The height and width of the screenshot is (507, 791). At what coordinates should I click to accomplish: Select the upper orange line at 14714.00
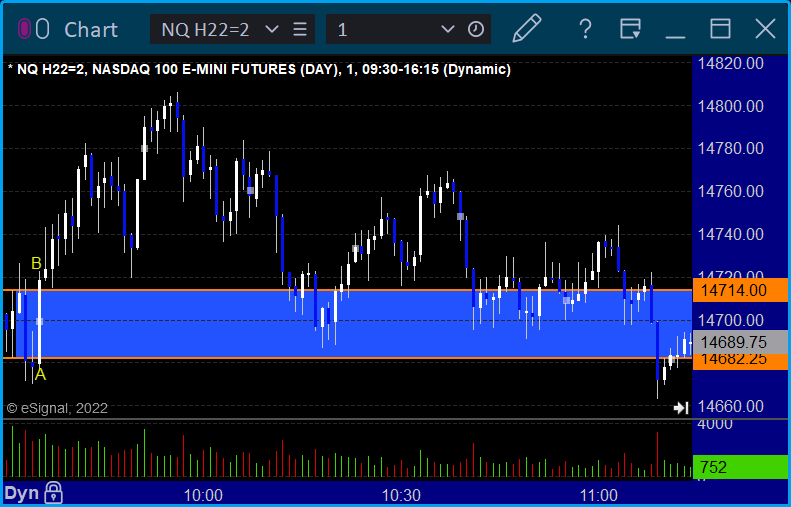tap(348, 290)
